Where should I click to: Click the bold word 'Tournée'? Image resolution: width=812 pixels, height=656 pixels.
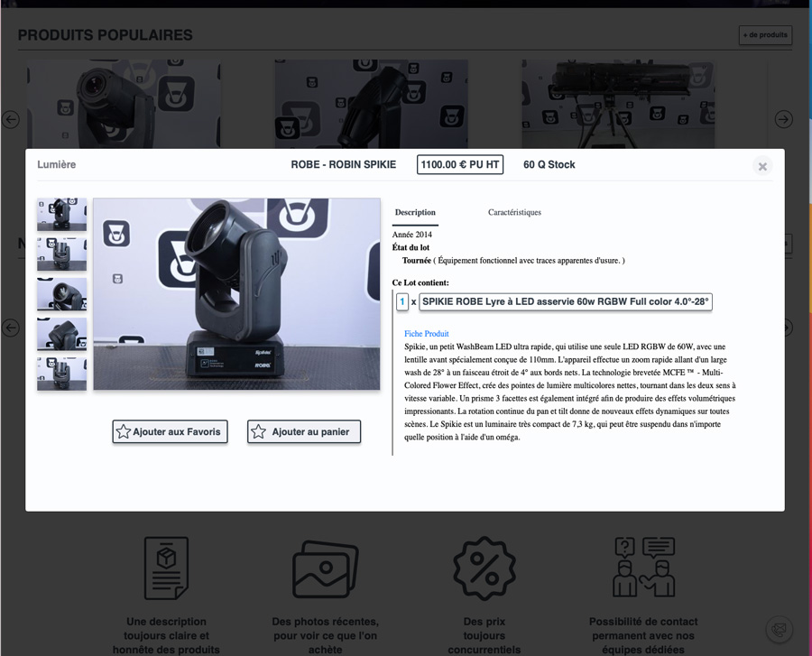(x=416, y=261)
